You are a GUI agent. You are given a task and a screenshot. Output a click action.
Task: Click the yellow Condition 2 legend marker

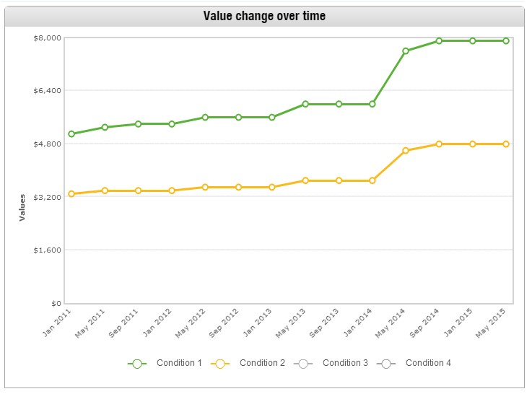click(x=220, y=364)
